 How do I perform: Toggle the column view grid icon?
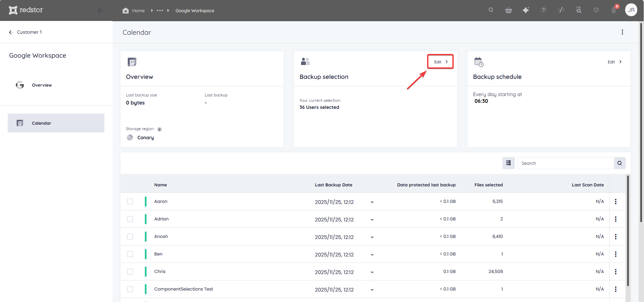click(x=509, y=163)
